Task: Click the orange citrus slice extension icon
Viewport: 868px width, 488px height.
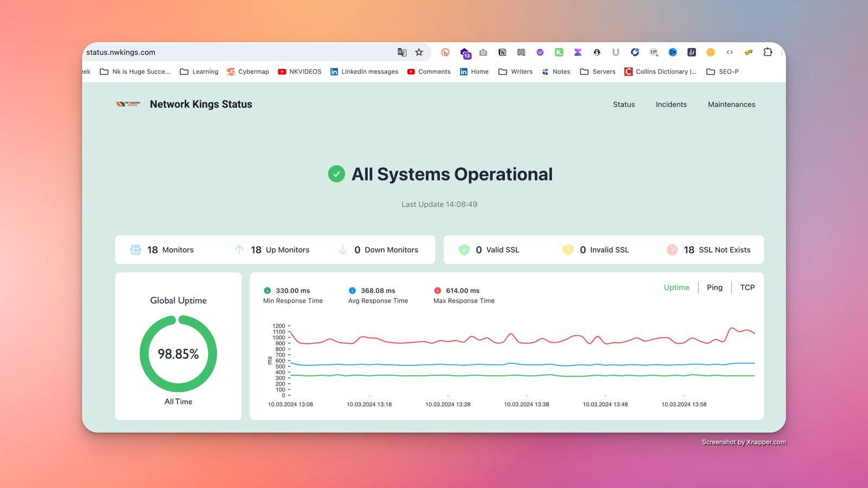Action: (711, 52)
